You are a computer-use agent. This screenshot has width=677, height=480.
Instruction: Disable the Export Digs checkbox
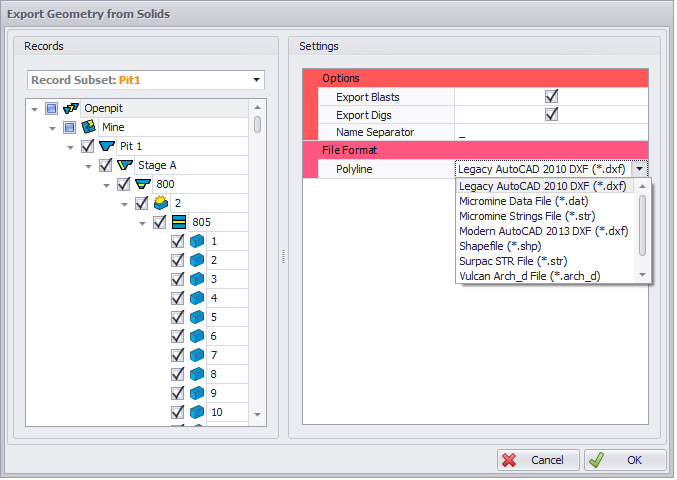point(551,114)
